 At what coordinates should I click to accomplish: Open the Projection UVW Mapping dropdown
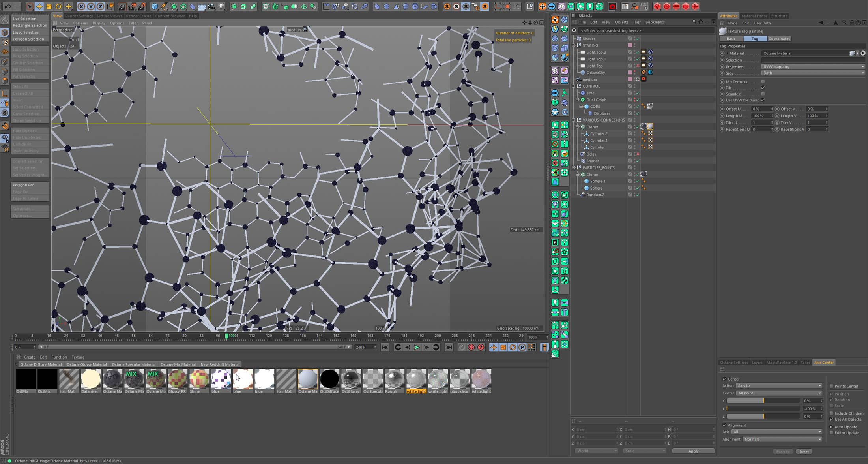tap(813, 66)
